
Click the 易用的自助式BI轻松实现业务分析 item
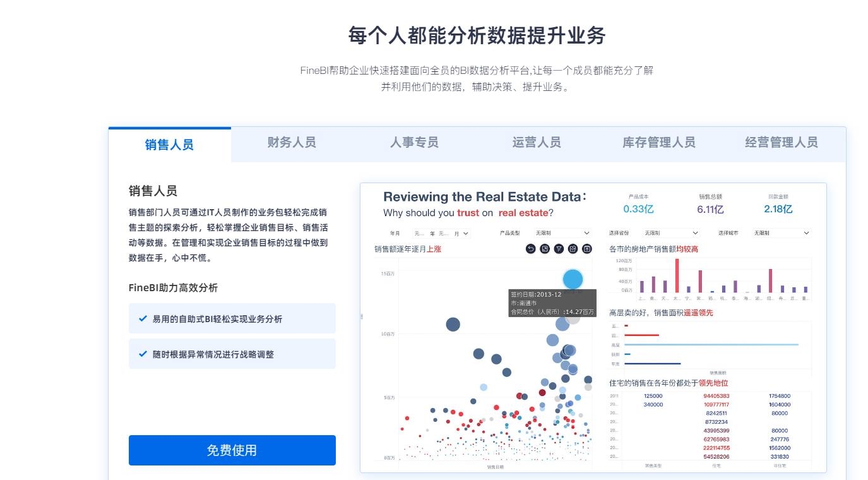pyautogui.click(x=232, y=319)
